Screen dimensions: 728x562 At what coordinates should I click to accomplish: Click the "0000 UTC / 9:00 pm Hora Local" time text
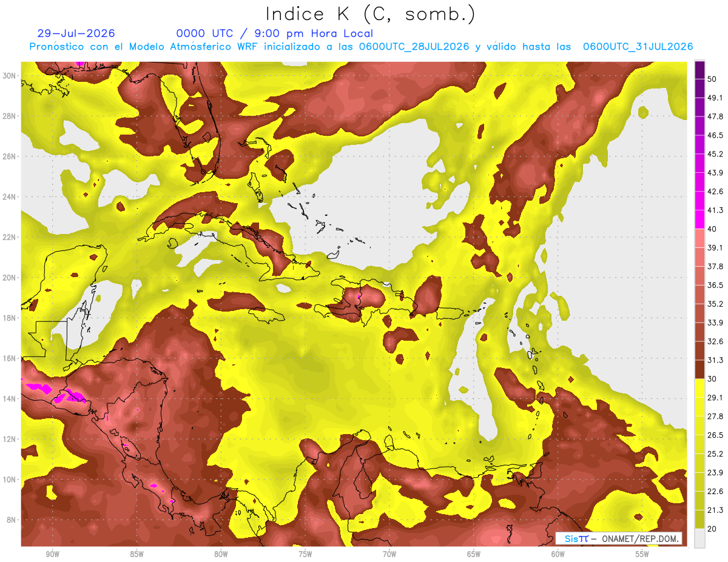tap(275, 33)
